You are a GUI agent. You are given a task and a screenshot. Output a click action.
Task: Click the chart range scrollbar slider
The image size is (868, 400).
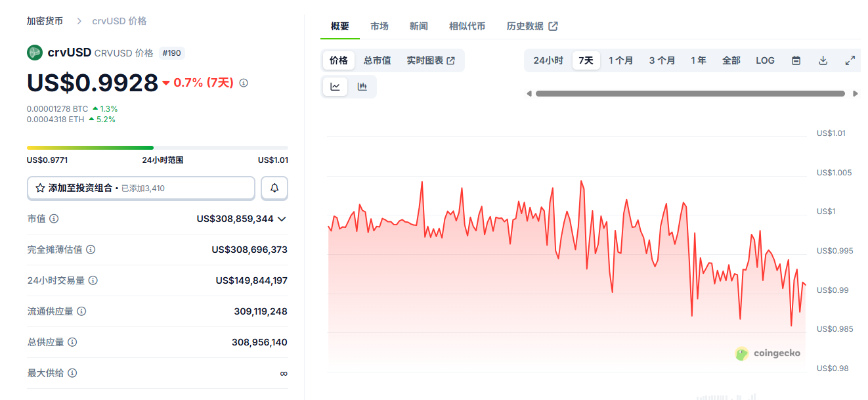(x=689, y=93)
